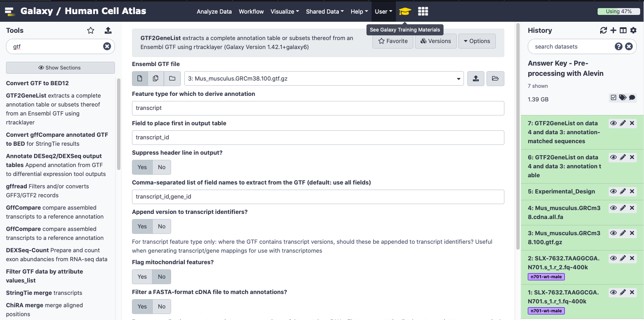Delete dataset 7 from history
Image resolution: width=644 pixels, height=320 pixels.
[x=632, y=123]
